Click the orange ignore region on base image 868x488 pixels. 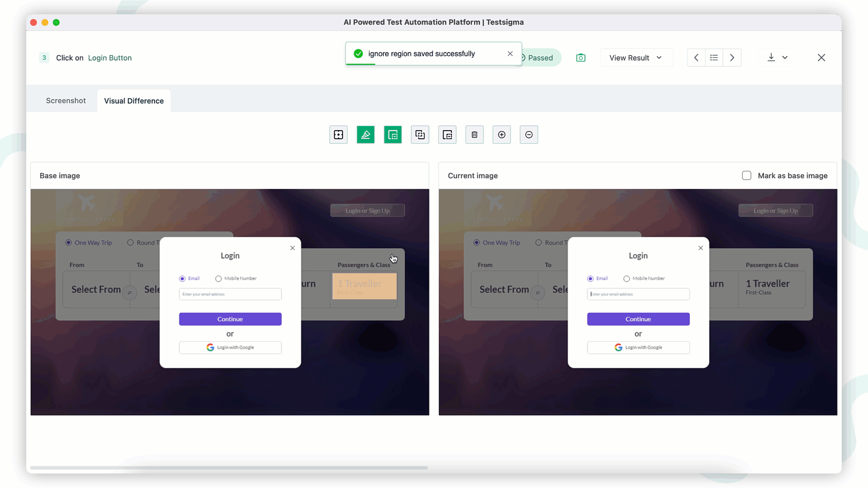tap(364, 286)
